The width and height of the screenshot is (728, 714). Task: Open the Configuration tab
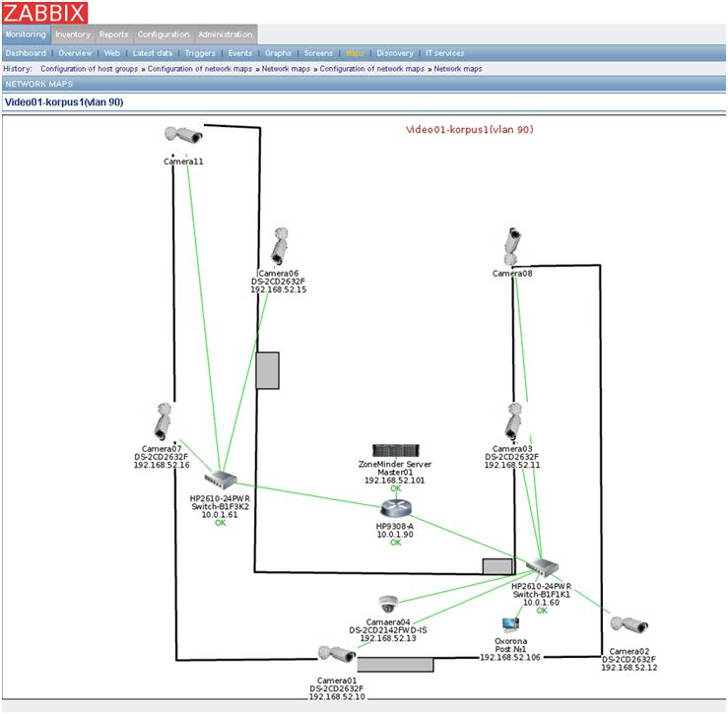[x=164, y=34]
